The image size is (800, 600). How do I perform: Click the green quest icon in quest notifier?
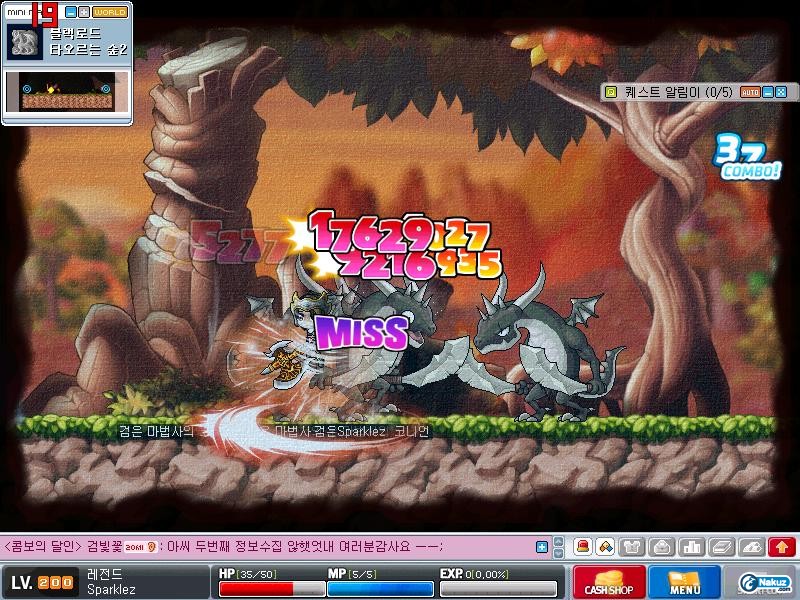(611, 92)
